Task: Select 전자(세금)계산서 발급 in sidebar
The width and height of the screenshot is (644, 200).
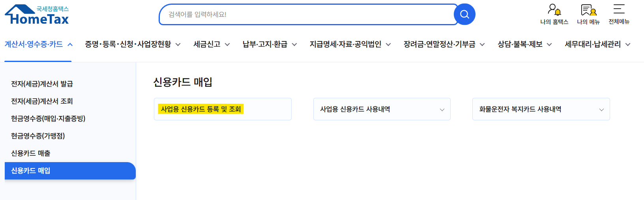Action: (42, 84)
